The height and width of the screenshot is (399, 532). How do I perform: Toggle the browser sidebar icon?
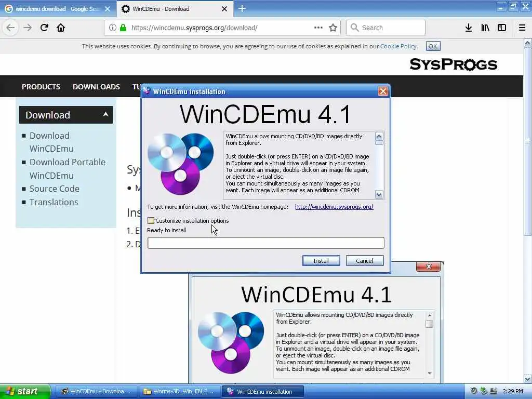point(502,28)
